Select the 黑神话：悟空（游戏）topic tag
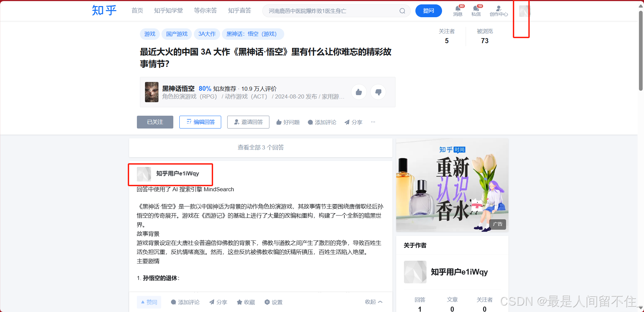 coord(253,34)
